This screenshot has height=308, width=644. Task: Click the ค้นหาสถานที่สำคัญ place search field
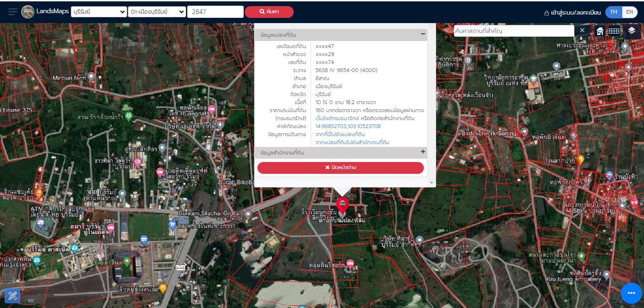click(513, 31)
